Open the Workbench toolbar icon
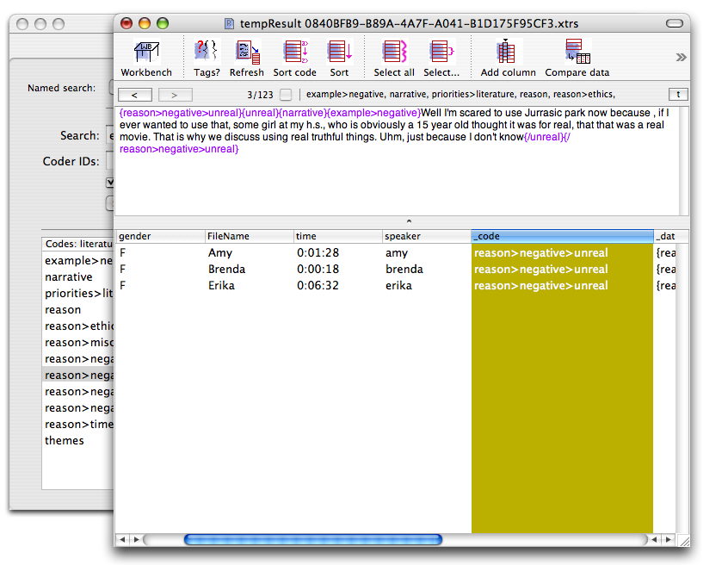Viewport: 728px width, 565px height. (146, 58)
